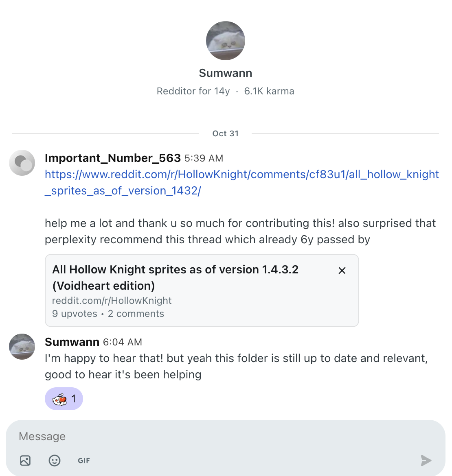Viewport: 452px width, 476px height.
Task: Click the reaction count showing 1
Action: [74, 399]
